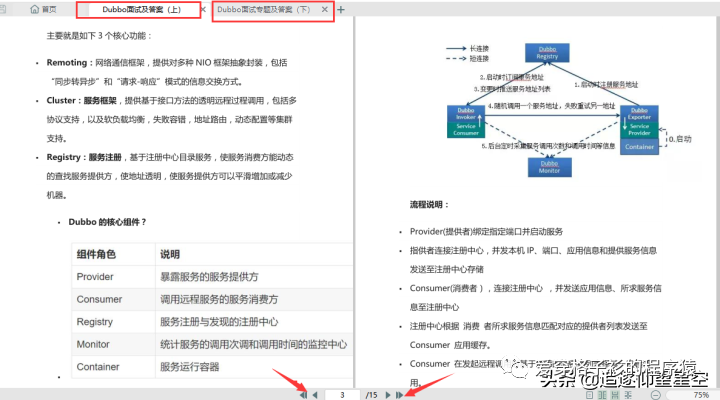The height and width of the screenshot is (400, 720).
Task: Click the Remoting bullet heading
Action: [x=67, y=62]
